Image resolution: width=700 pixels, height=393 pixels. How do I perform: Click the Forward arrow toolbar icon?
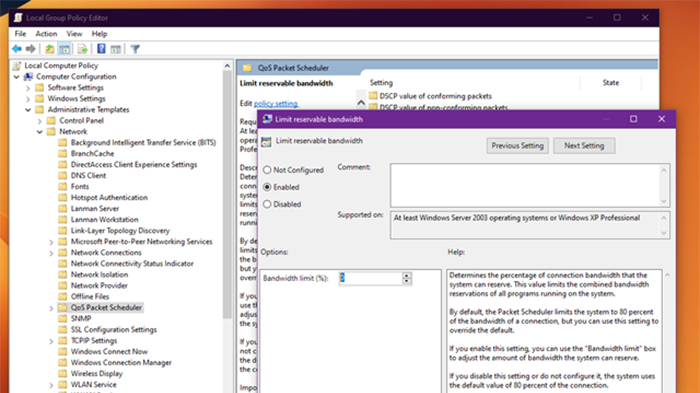point(31,49)
